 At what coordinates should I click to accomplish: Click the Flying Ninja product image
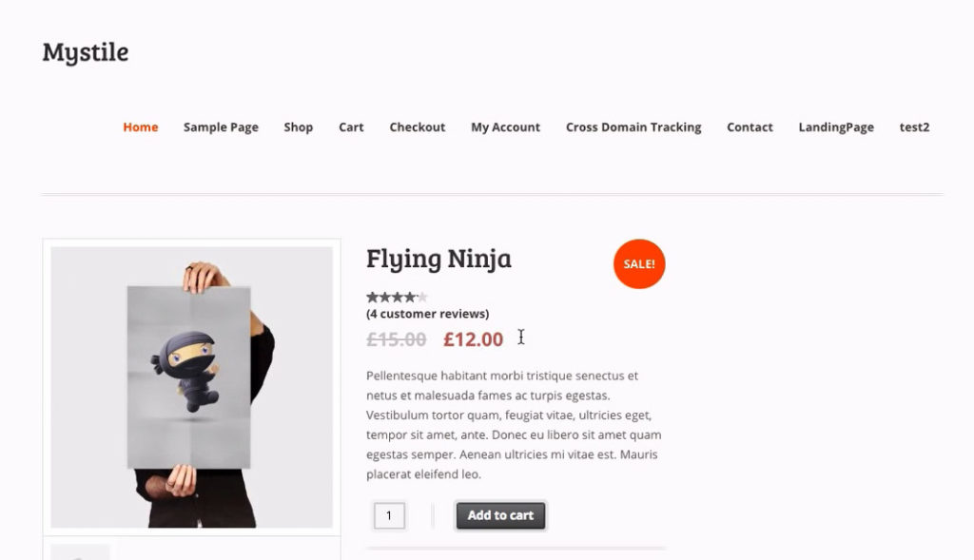tap(192, 385)
